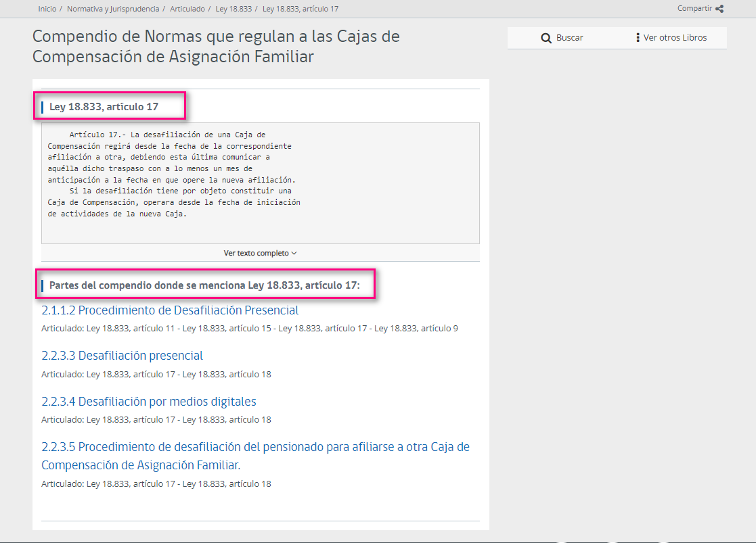This screenshot has width=756, height=543.
Task: Go to Inicio in the breadcrumb
Action: 47,9
